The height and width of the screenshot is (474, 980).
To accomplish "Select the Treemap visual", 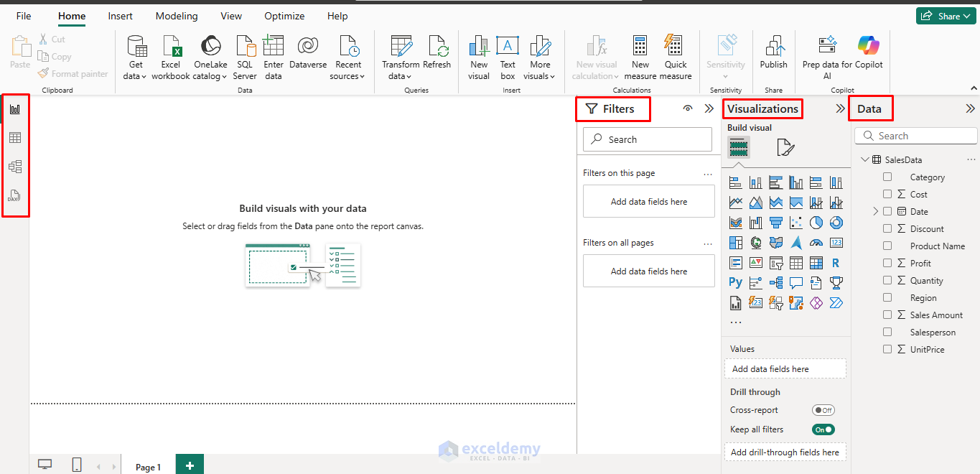I will (736, 243).
